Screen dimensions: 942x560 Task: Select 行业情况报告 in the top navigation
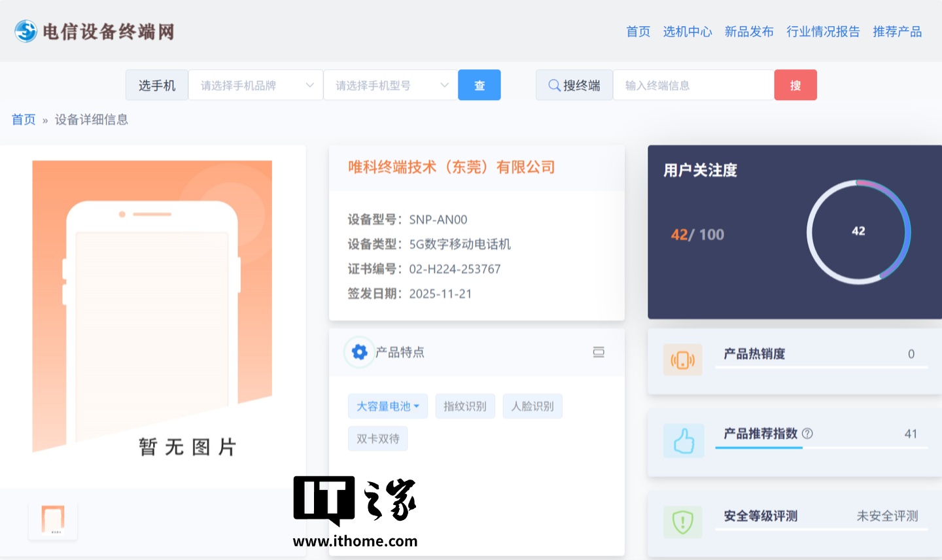tap(823, 31)
